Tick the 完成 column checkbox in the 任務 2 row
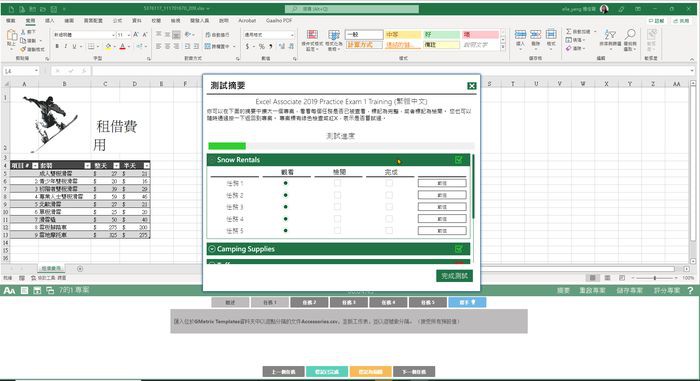This screenshot has width=700, height=381. point(389,195)
